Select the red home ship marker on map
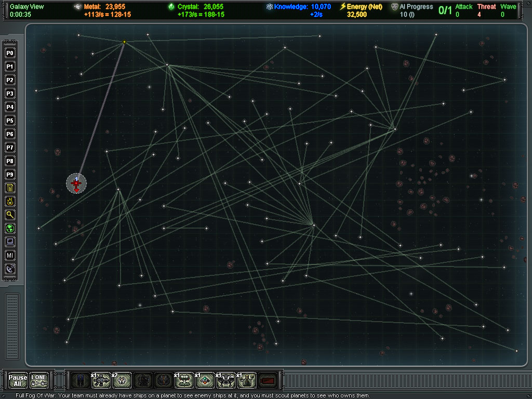Image resolution: width=532 pixels, height=399 pixels. (76, 183)
